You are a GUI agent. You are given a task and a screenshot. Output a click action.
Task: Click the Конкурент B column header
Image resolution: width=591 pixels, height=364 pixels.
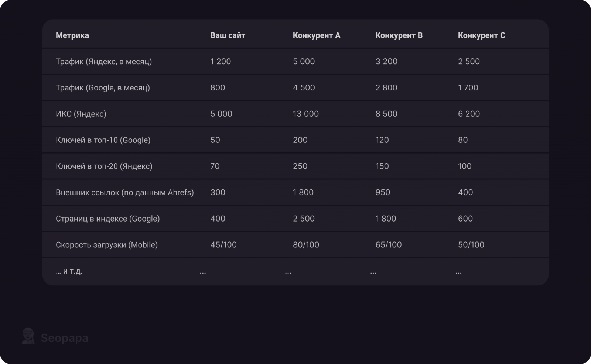point(399,35)
